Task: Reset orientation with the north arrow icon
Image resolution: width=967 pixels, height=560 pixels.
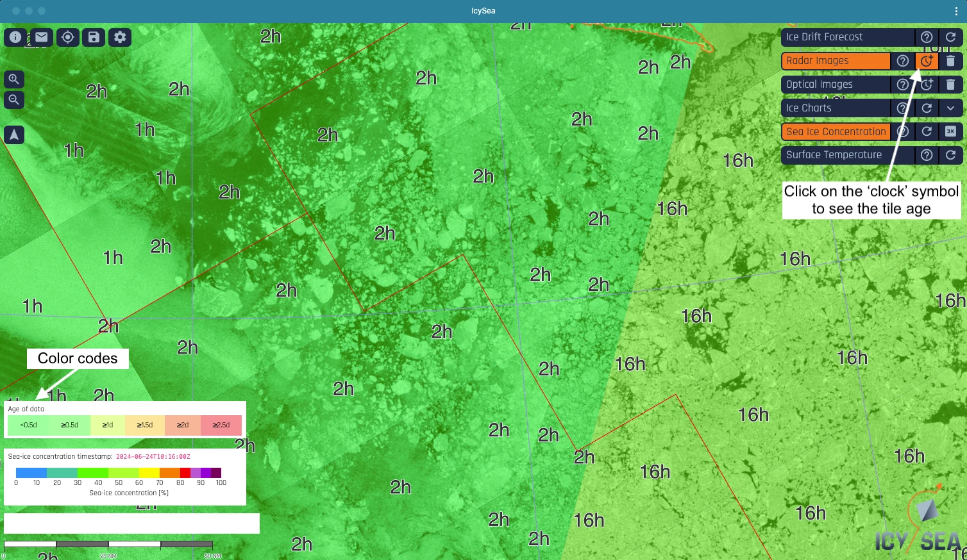Action: (14, 135)
